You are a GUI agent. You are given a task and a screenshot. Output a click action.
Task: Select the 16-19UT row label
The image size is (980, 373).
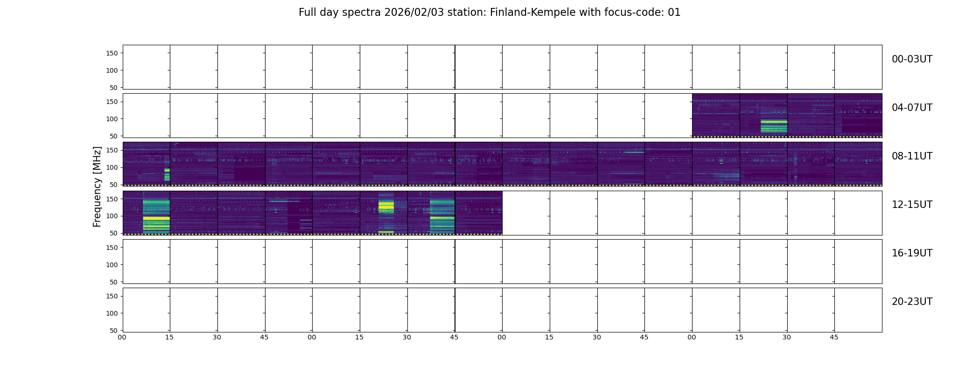[912, 253]
